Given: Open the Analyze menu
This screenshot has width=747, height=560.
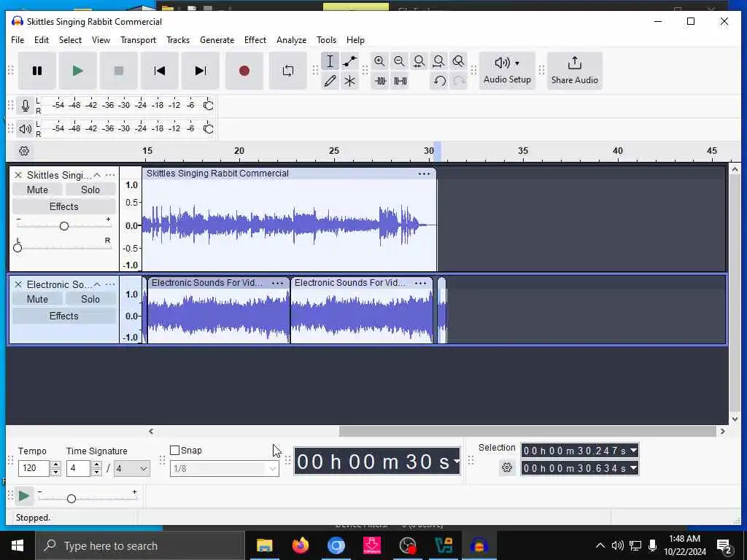Looking at the screenshot, I should [291, 40].
